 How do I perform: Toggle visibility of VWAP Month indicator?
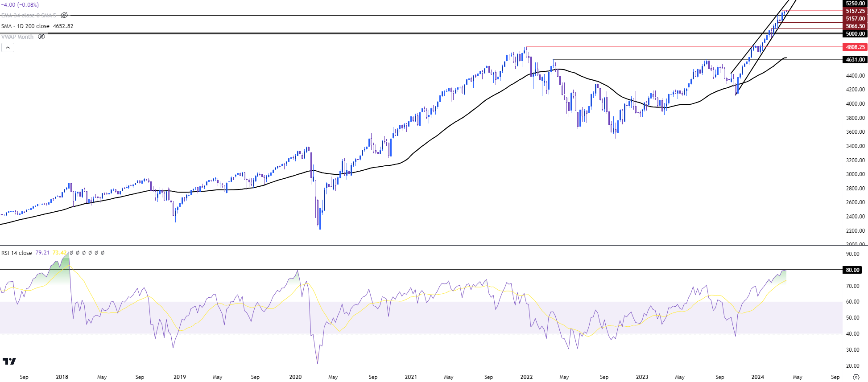click(41, 37)
